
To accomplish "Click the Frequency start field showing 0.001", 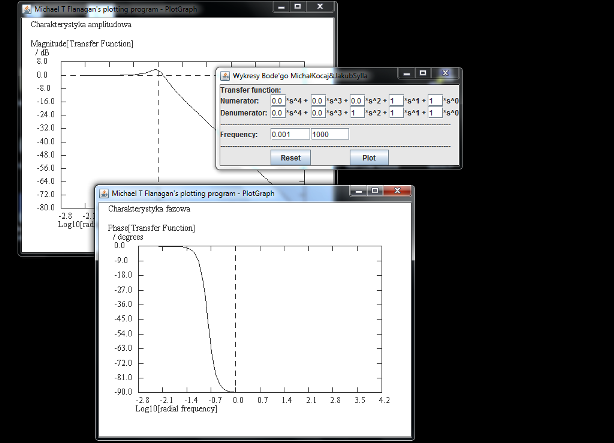I will (x=290, y=134).
